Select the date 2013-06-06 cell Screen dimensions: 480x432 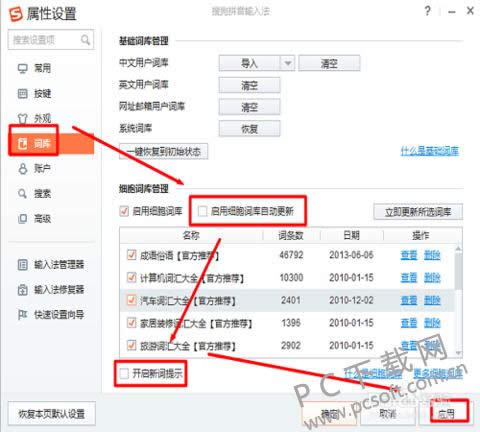351,255
